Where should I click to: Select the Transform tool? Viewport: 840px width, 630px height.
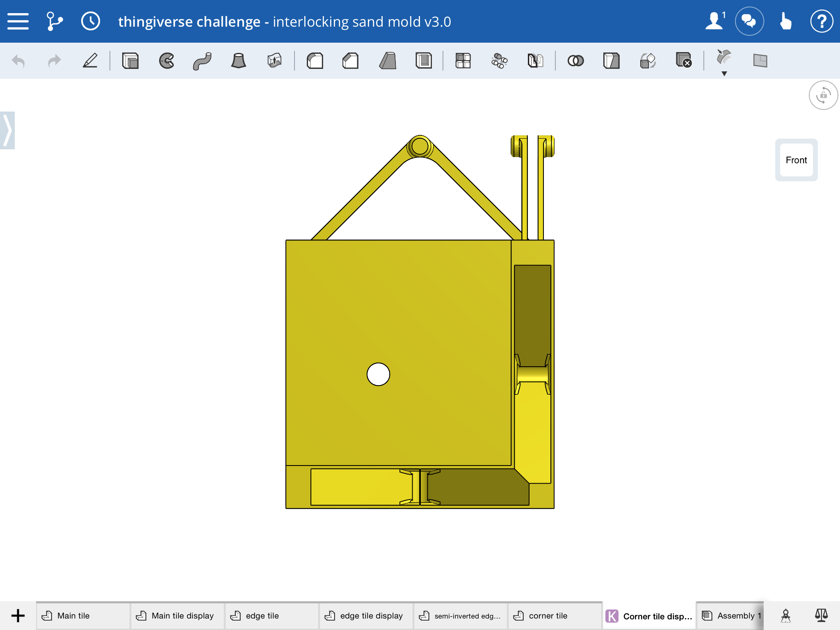pyautogui.click(x=648, y=61)
